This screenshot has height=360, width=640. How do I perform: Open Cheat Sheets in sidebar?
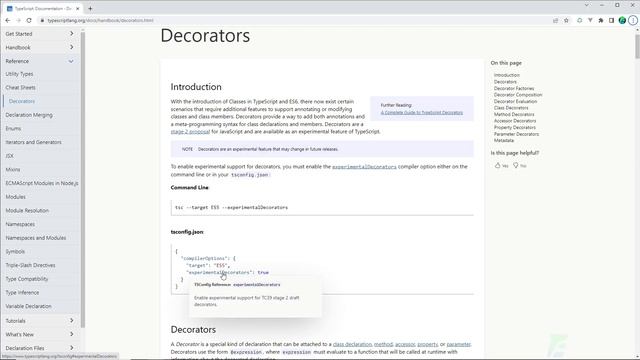20,87
